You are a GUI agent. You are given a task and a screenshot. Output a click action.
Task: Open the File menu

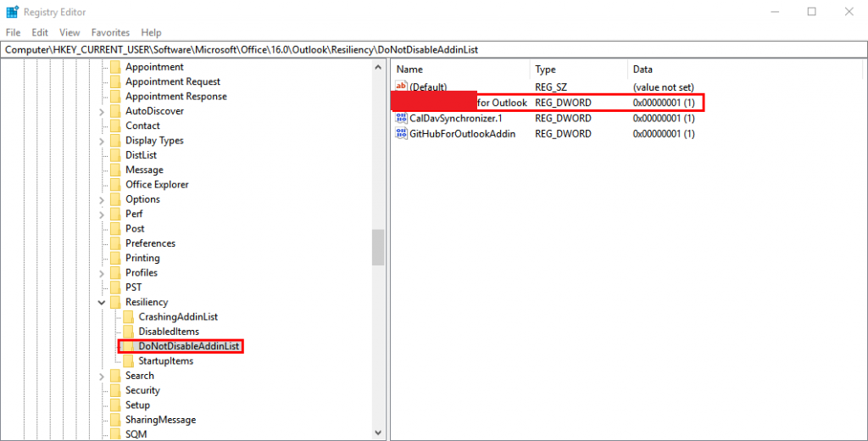click(x=13, y=33)
